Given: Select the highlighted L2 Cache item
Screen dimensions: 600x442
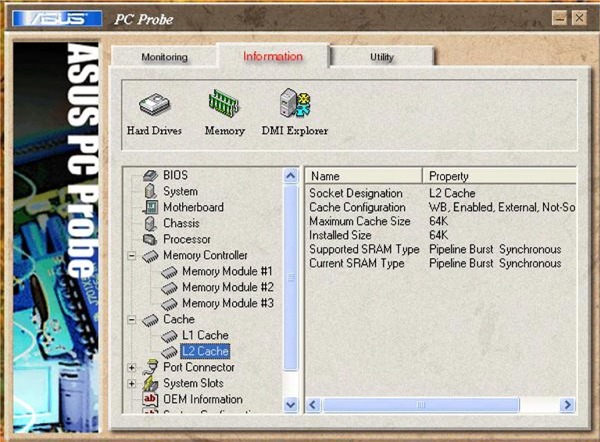Looking at the screenshot, I should [205, 351].
